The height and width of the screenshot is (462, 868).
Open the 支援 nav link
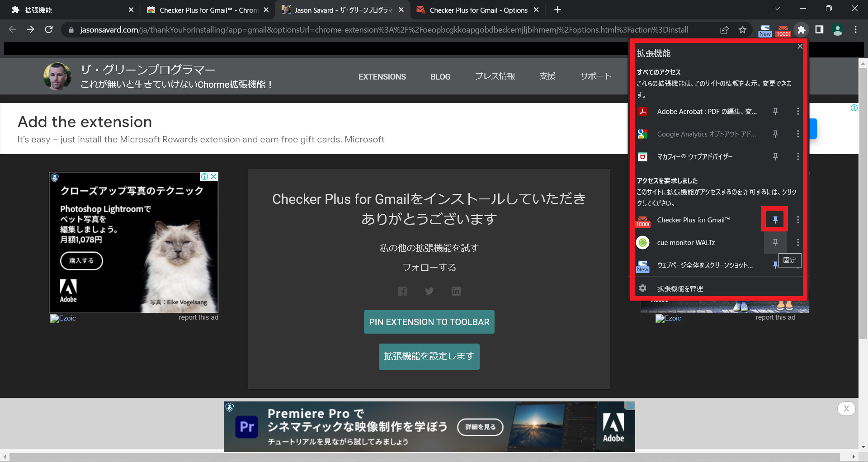coord(547,76)
